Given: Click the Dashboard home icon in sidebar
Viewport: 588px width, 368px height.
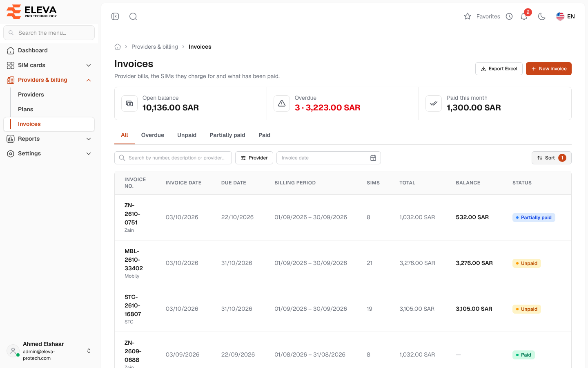Looking at the screenshot, I should point(11,50).
